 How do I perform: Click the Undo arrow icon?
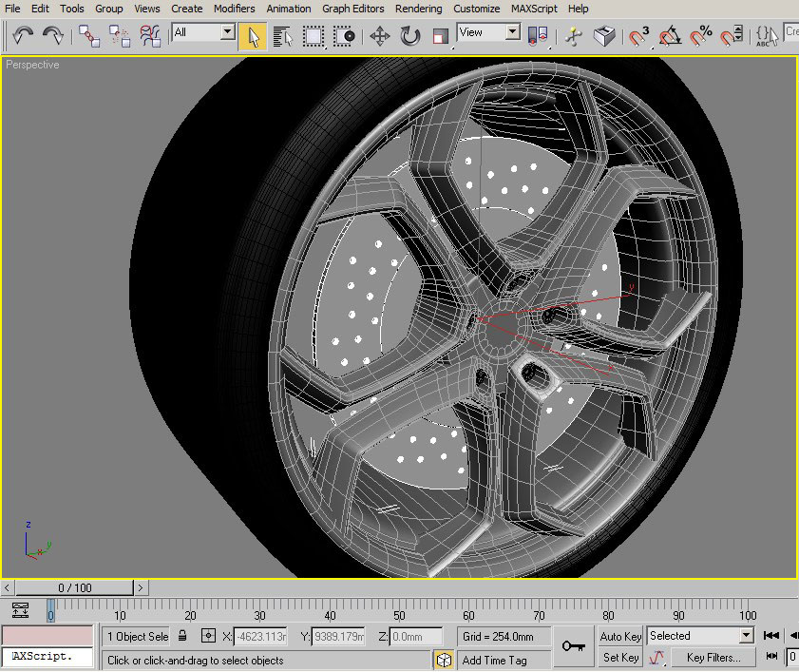click(23, 36)
